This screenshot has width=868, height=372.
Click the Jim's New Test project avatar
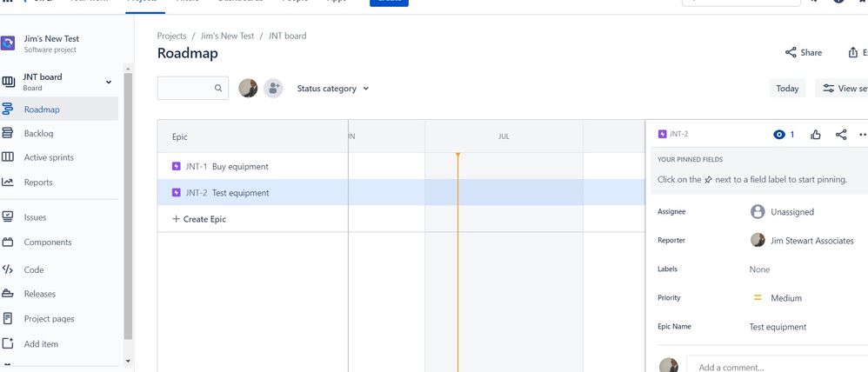click(x=8, y=43)
